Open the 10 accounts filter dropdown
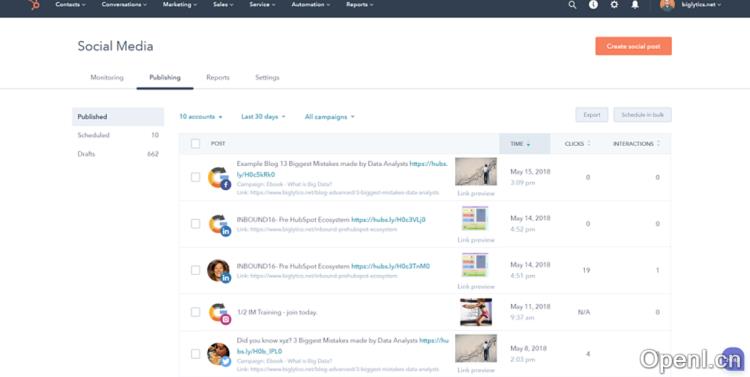750x377 pixels. click(201, 117)
